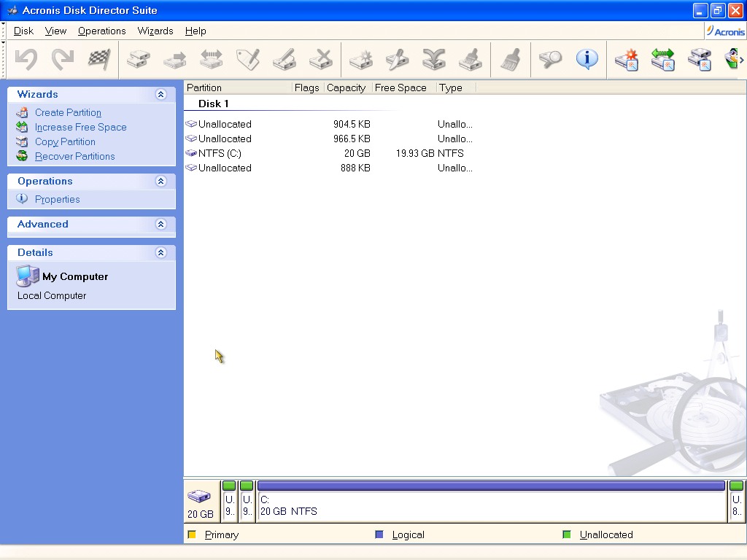Click the Resize partition double-arrow icon

[212, 60]
